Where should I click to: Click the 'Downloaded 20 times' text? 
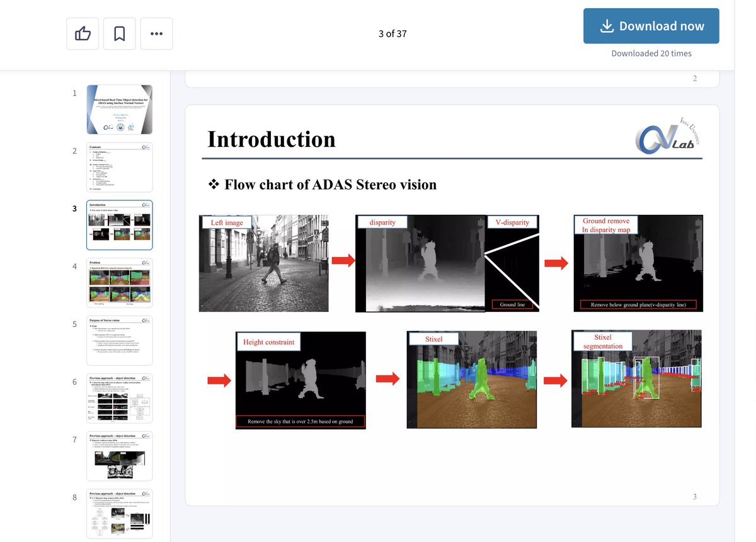[x=651, y=54]
